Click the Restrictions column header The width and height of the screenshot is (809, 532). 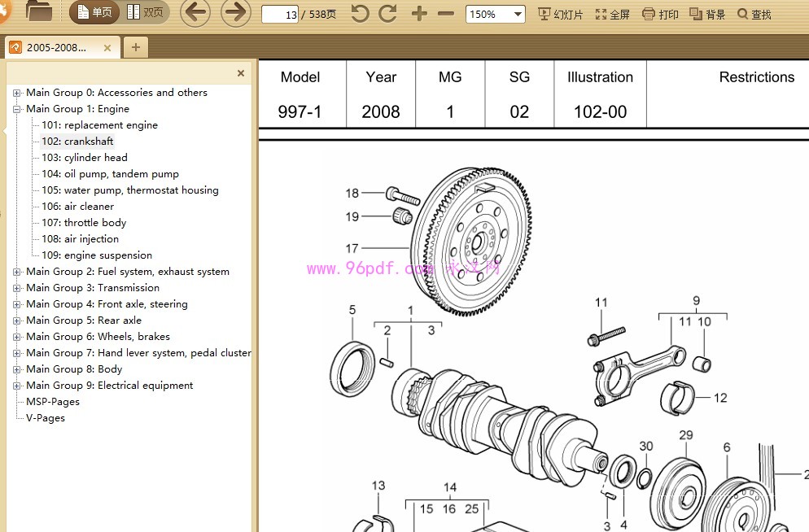pyautogui.click(x=757, y=76)
